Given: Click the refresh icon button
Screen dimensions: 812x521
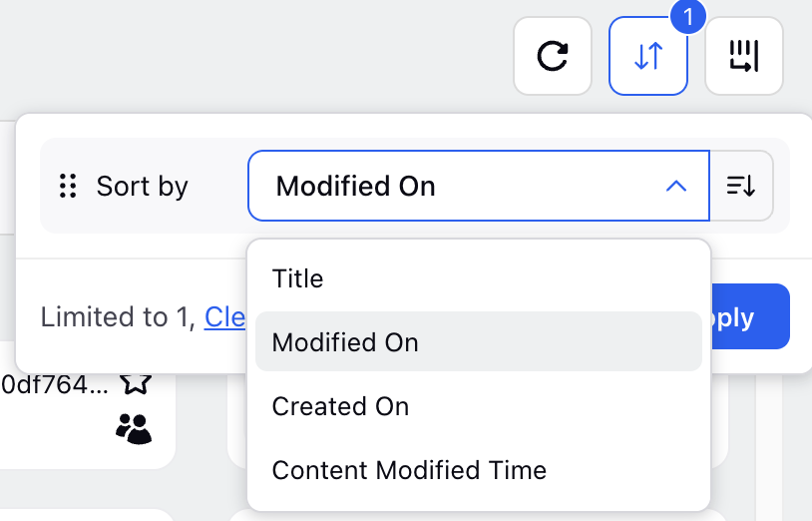Looking at the screenshot, I should (x=553, y=56).
